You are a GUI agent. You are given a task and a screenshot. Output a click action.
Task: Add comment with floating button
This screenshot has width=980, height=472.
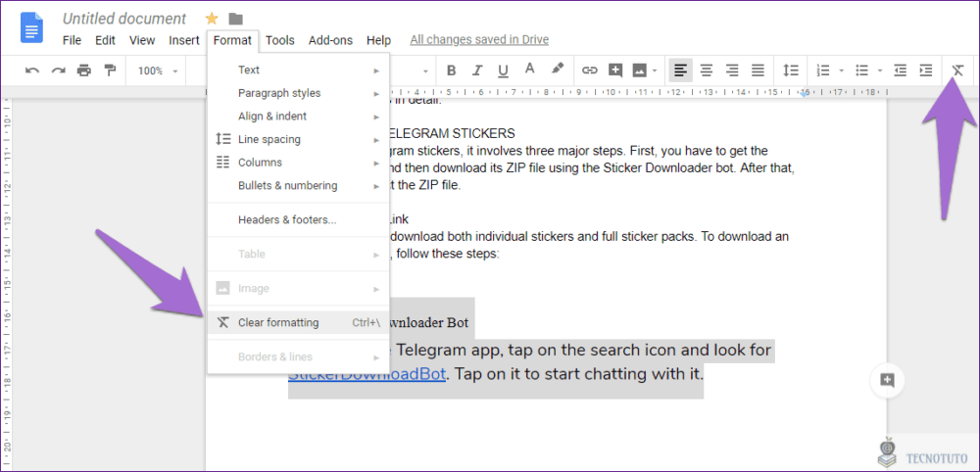(x=887, y=380)
